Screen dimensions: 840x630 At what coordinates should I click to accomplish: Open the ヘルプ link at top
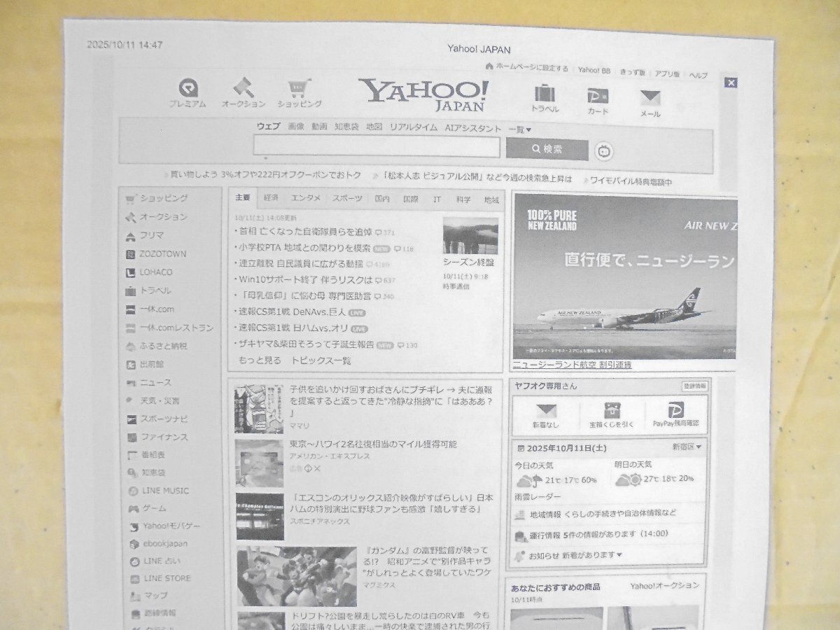click(x=698, y=75)
